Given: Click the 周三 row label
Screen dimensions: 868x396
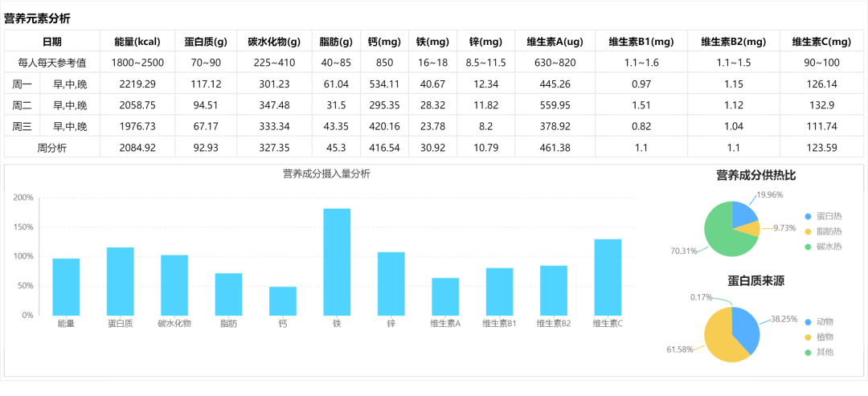Looking at the screenshot, I should [23, 127].
